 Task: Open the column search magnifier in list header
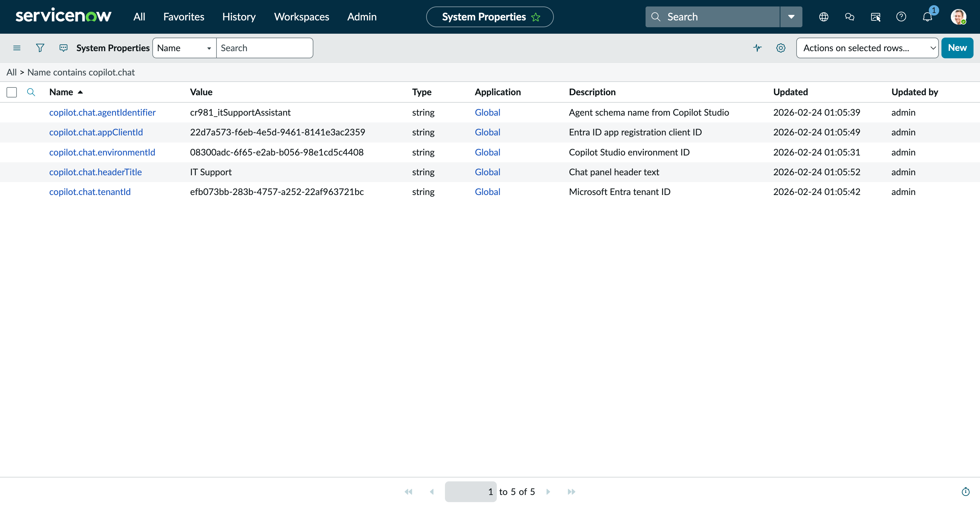tap(31, 92)
